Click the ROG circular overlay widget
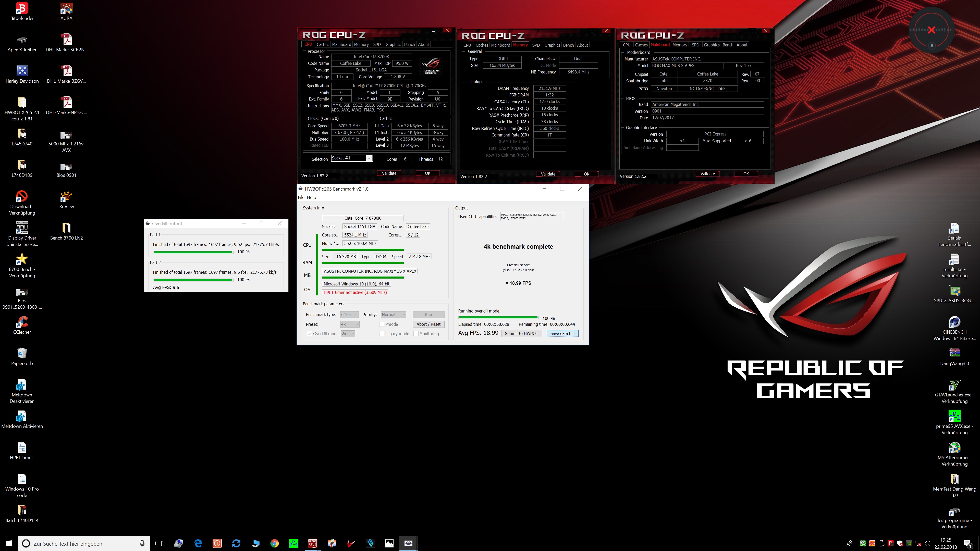The image size is (980, 551). (x=931, y=30)
